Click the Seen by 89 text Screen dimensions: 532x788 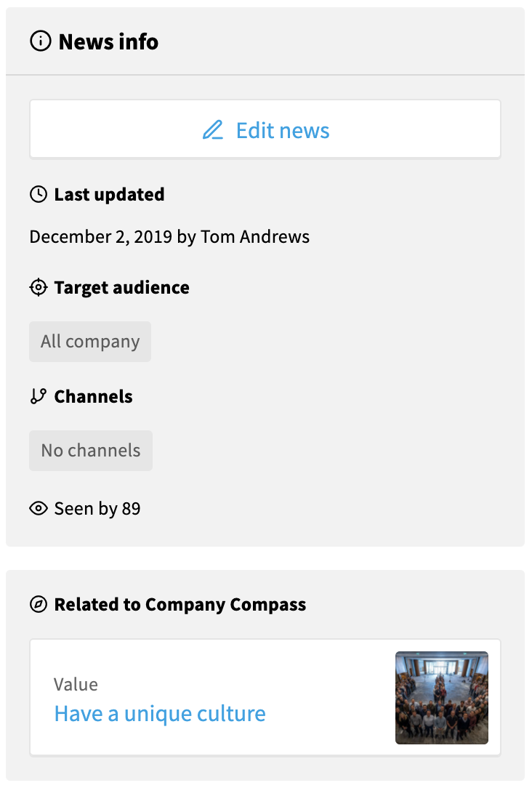[97, 508]
